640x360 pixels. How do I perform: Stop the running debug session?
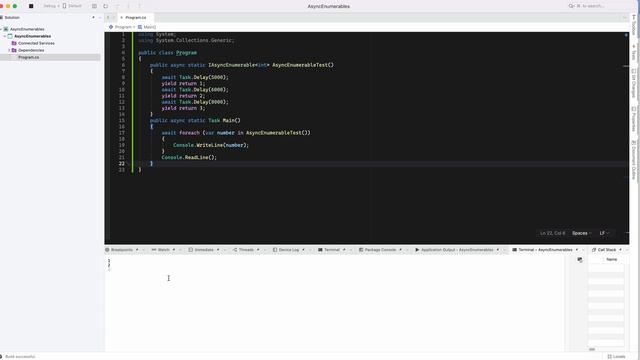click(x=31, y=6)
